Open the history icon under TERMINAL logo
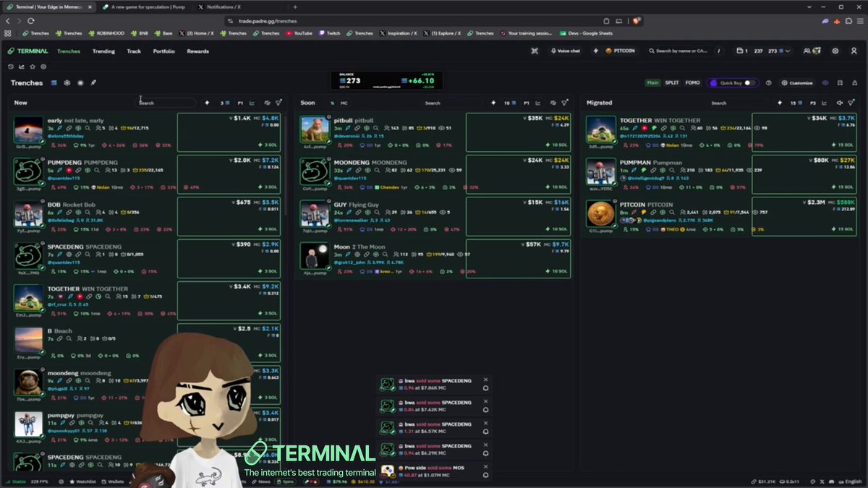 tap(11, 67)
